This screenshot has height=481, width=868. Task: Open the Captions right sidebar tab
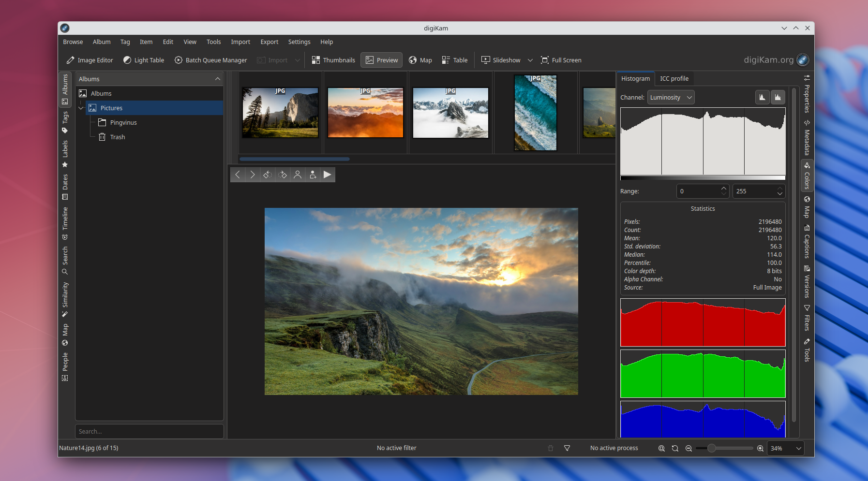(x=807, y=241)
